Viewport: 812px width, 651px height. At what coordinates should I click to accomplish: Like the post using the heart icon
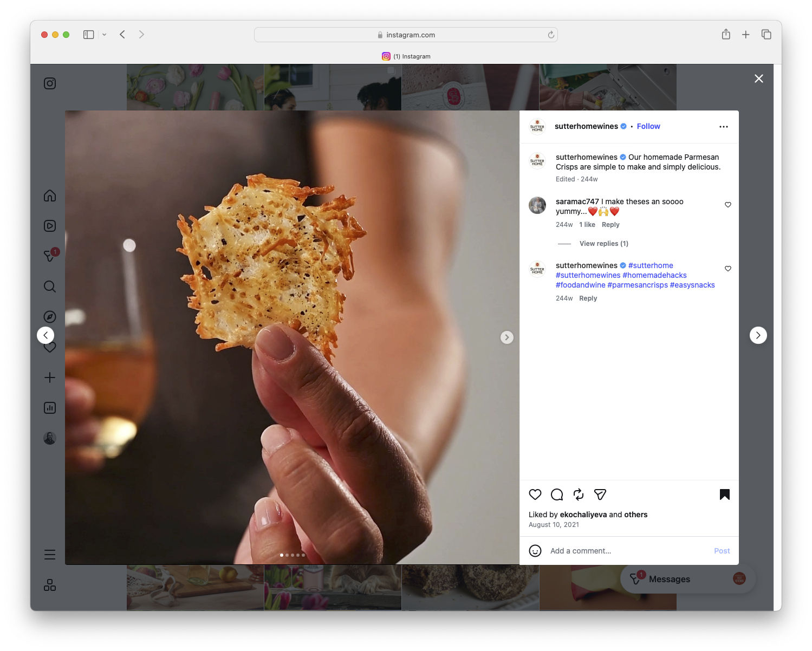tap(535, 494)
